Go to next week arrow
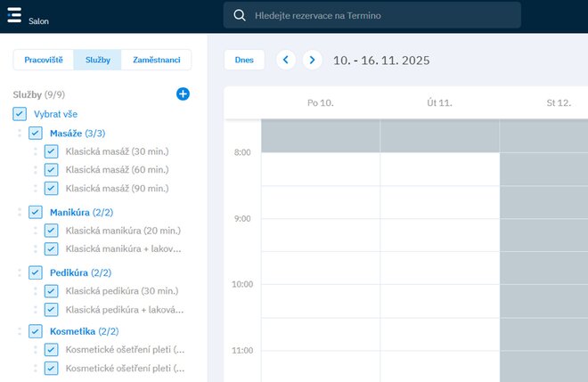588x382 pixels. [311, 60]
